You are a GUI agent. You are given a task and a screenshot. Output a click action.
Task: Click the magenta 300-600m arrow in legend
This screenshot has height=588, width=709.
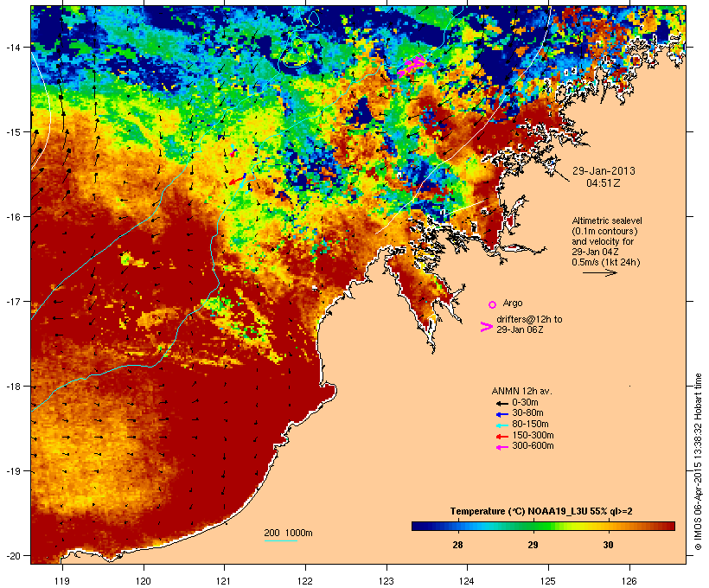501,447
